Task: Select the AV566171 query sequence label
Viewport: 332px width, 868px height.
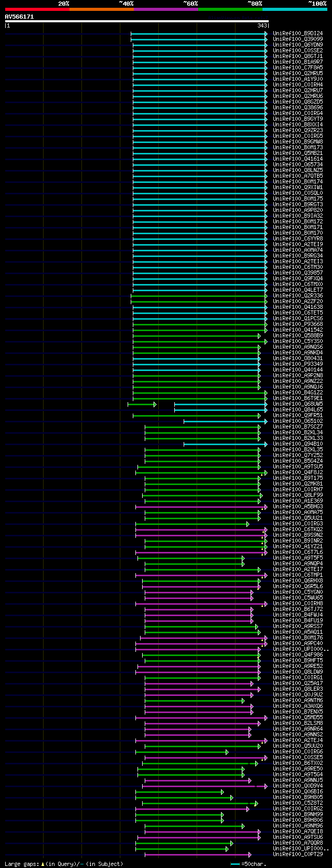Action: point(19,17)
